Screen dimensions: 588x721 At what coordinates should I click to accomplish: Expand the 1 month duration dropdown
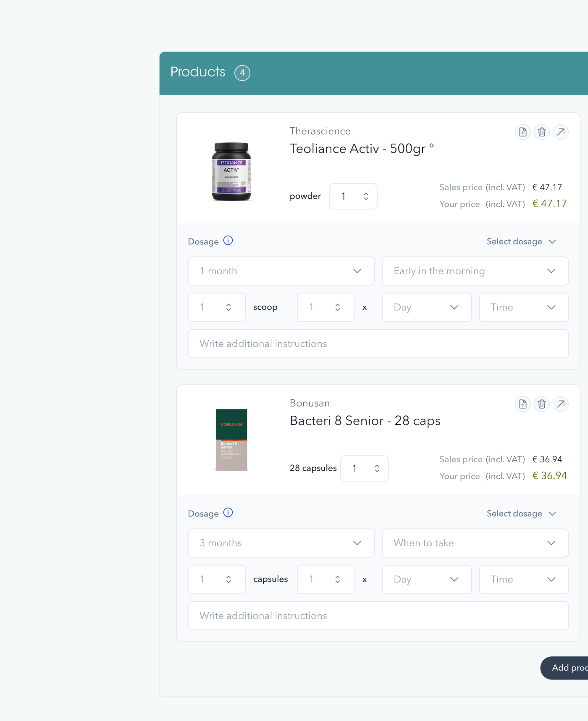281,271
